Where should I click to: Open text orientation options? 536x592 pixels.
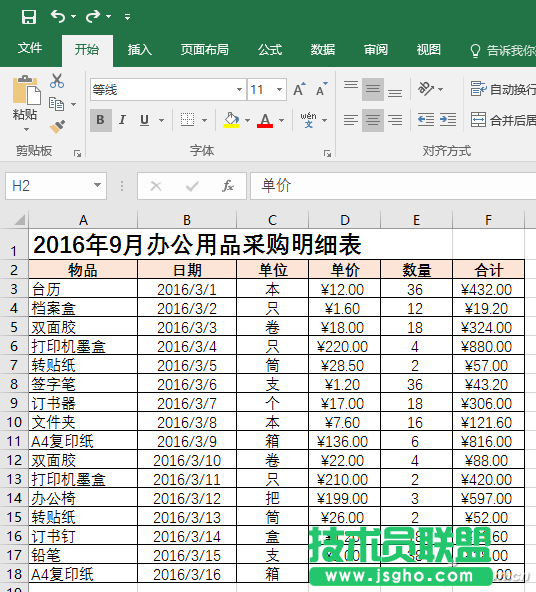click(430, 89)
